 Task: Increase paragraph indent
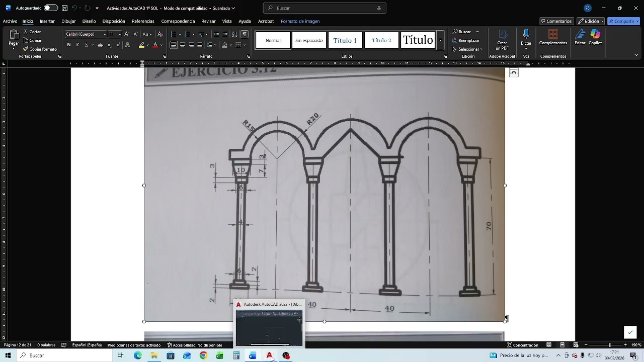(225, 34)
